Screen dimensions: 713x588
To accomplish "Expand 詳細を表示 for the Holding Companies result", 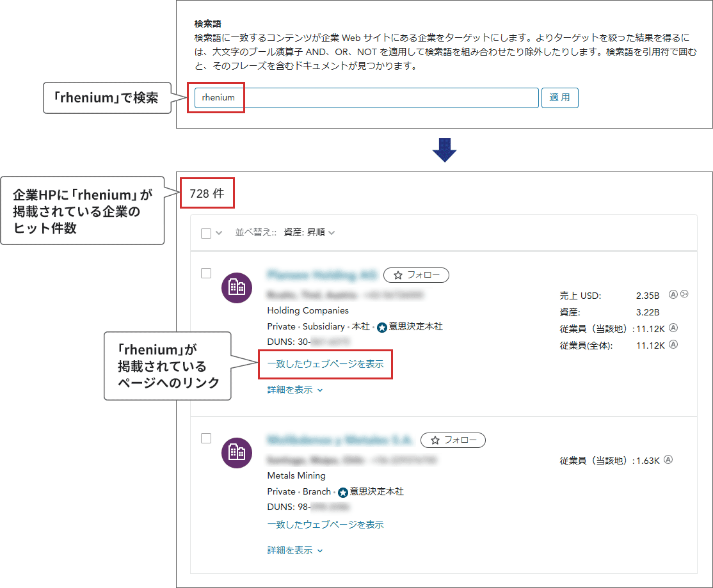I will pyautogui.click(x=294, y=390).
